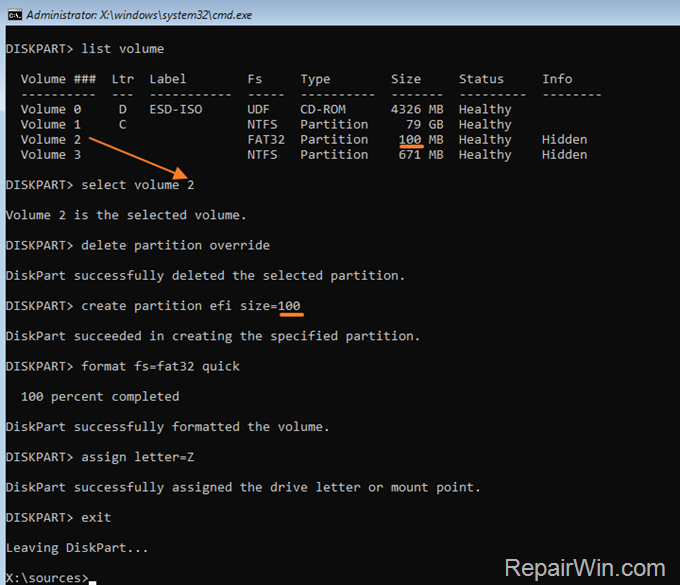
Task: Click 'Volume 3' in the volume list
Action: coord(51,155)
